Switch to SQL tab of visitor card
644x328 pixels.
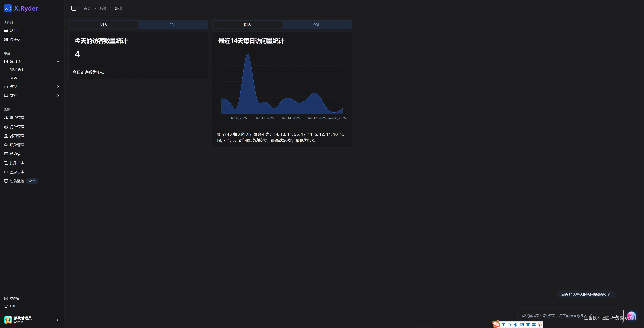point(172,25)
